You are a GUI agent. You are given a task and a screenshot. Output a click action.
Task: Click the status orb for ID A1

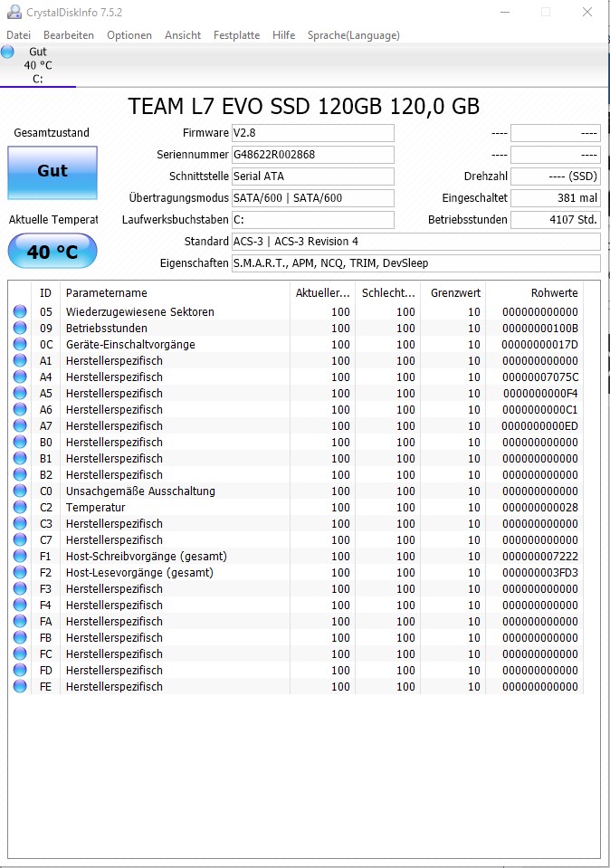pyautogui.click(x=20, y=360)
